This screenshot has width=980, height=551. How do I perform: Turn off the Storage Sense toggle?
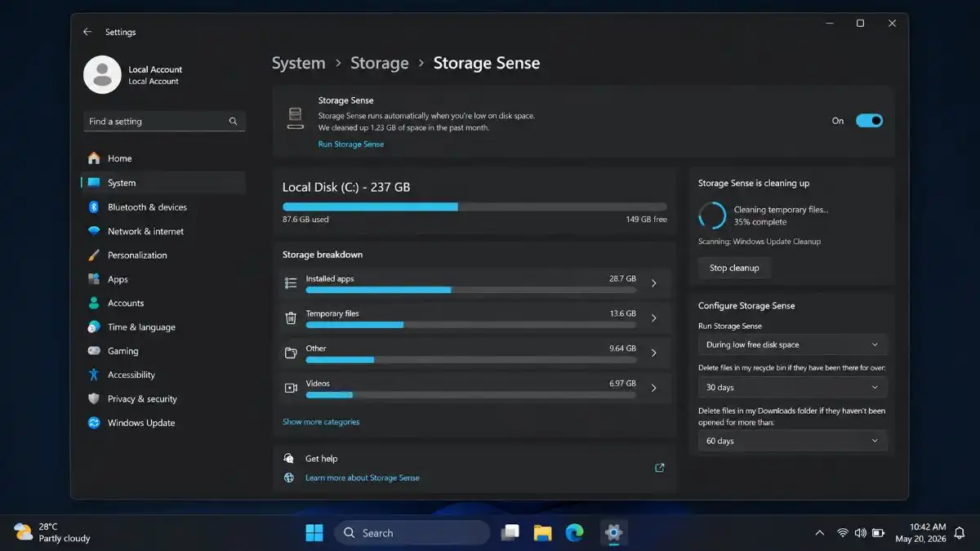pos(869,121)
